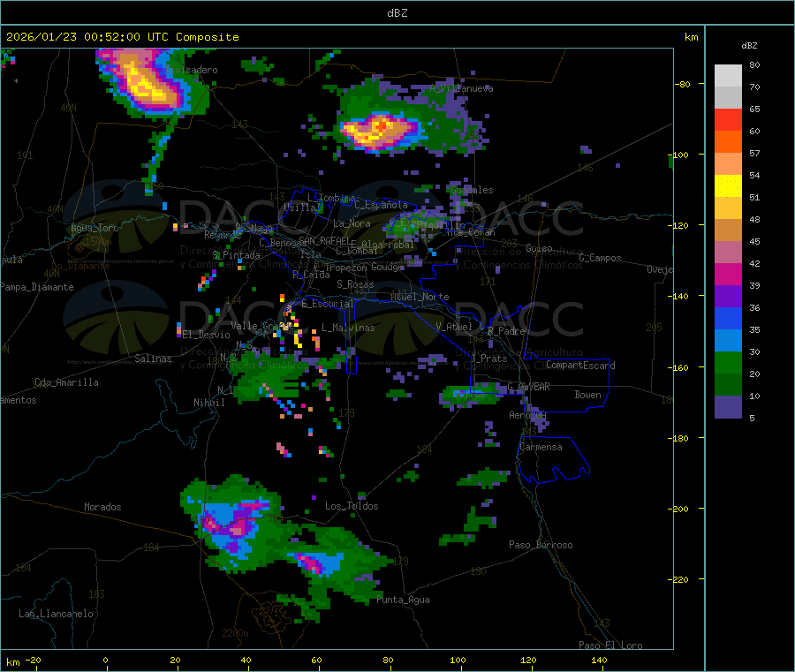Image resolution: width=795 pixels, height=672 pixels.
Task: Click the Los_Toldos place label
Action: click(x=352, y=506)
